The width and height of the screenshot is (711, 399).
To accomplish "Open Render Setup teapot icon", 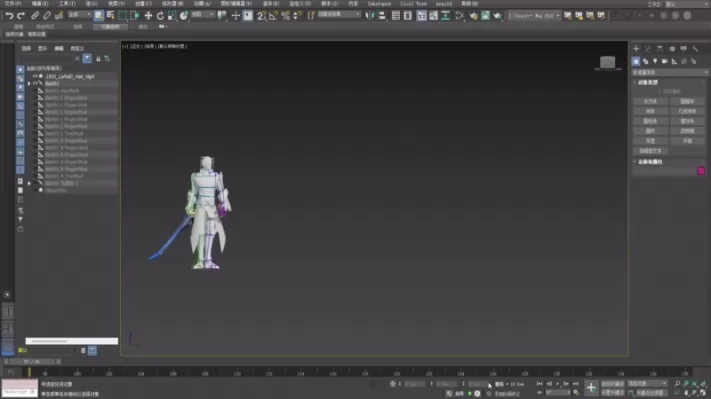I will [x=474, y=16].
